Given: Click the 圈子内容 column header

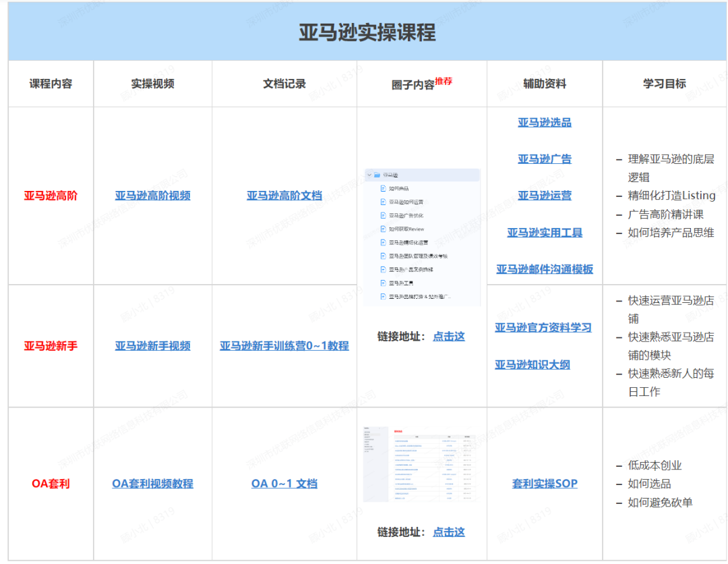Looking at the screenshot, I should point(413,84).
